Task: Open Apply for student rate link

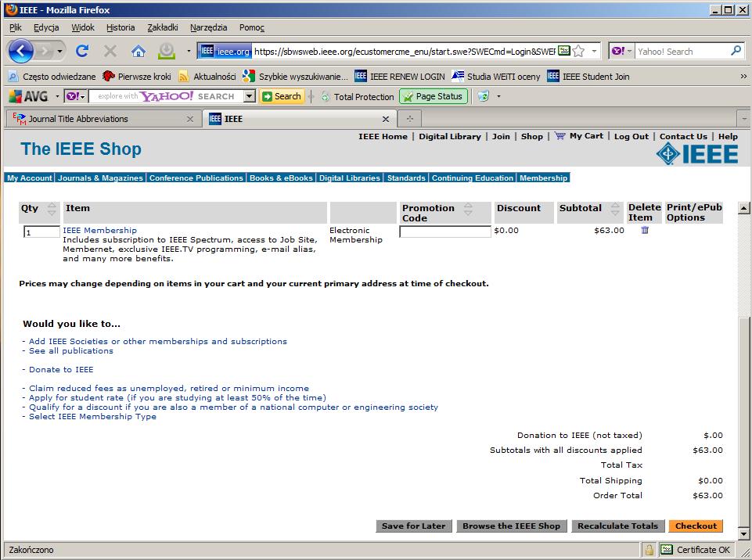Action: pos(178,398)
